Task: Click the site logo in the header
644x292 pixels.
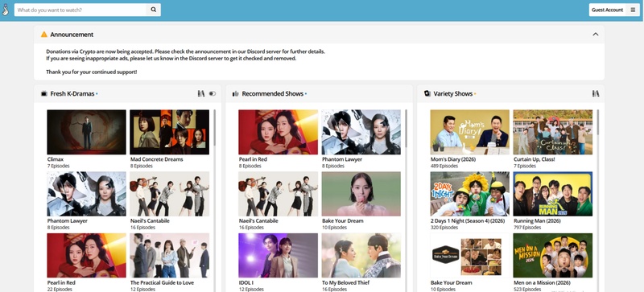Action: (6, 10)
